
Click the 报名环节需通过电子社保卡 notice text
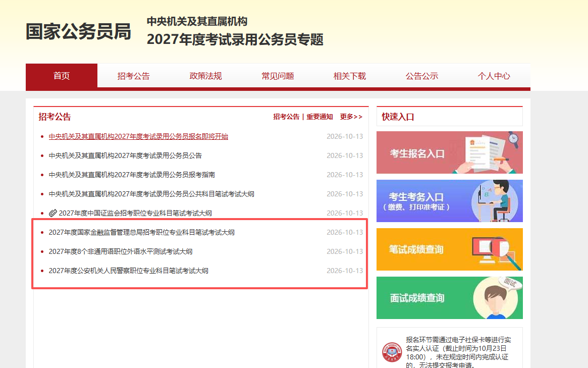point(458,352)
